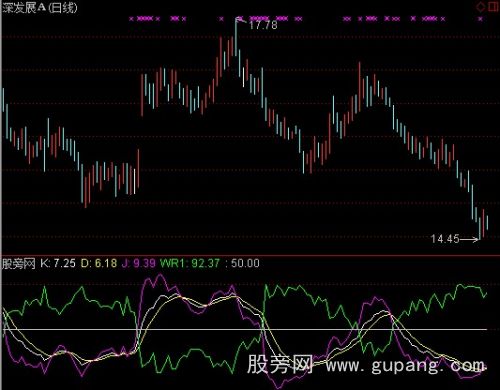Click the D: 6.18 indicator value
The image size is (500, 390).
click(99, 263)
